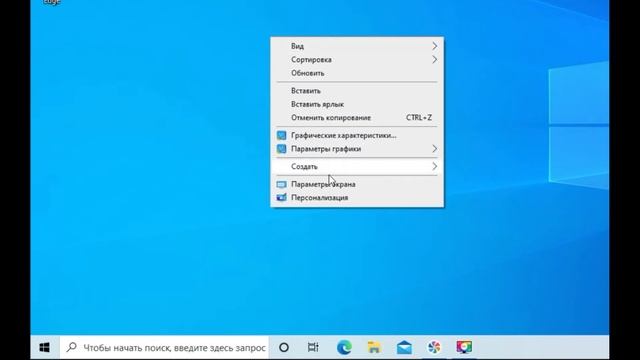Expand arrow next to Параметры графики
The height and width of the screenshot is (360, 640).
(434, 149)
